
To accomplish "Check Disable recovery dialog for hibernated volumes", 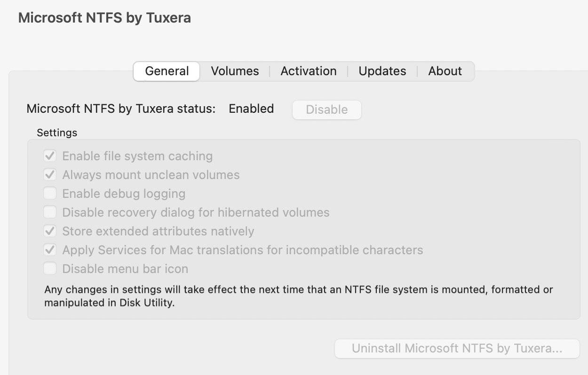I will click(50, 212).
